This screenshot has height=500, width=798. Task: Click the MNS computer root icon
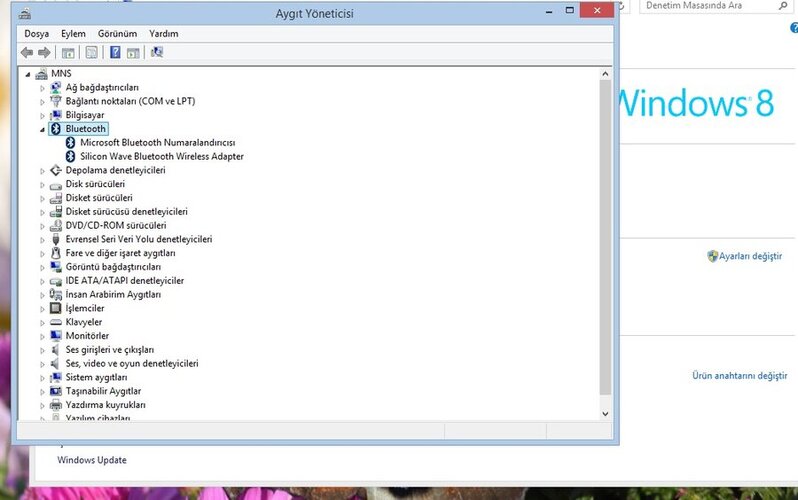click(42, 74)
